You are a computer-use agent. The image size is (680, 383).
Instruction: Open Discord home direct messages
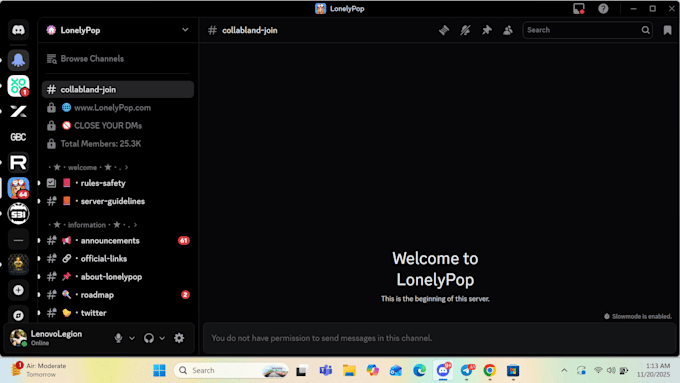[x=18, y=30]
